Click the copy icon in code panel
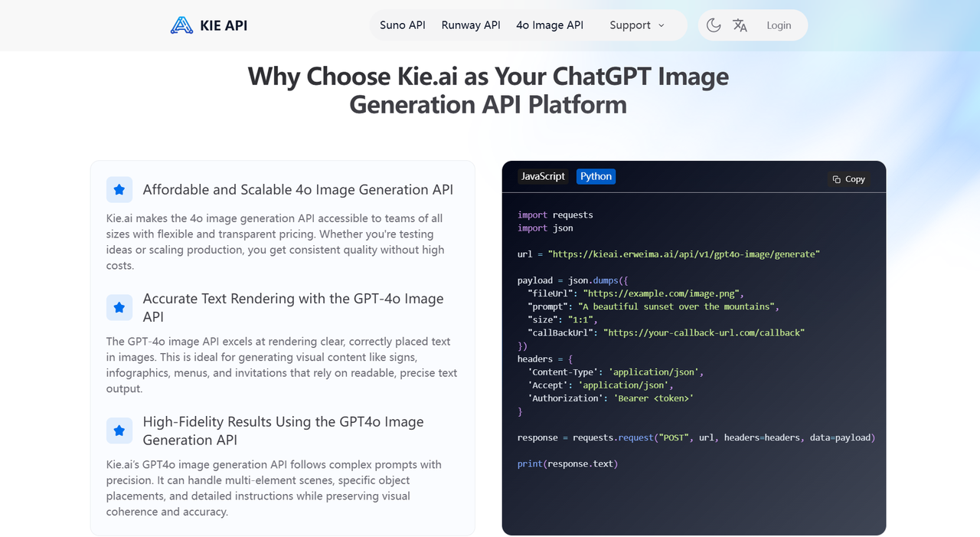The image size is (980, 537). tap(837, 179)
